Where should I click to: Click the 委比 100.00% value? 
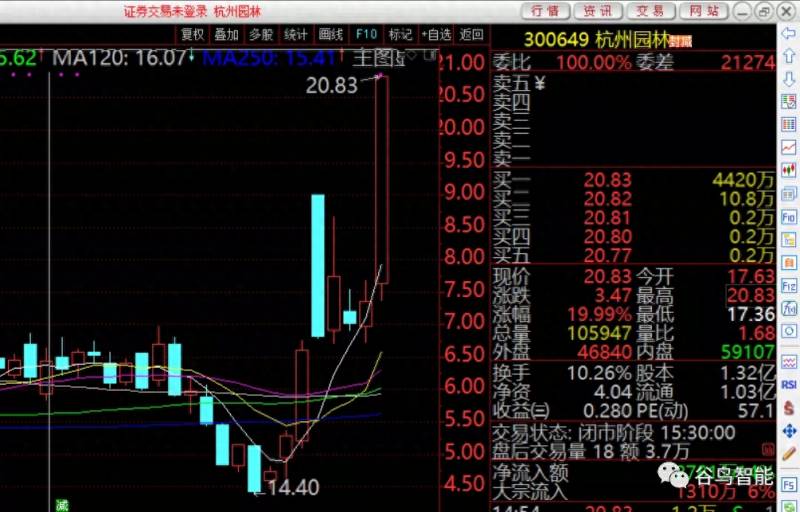click(x=594, y=63)
